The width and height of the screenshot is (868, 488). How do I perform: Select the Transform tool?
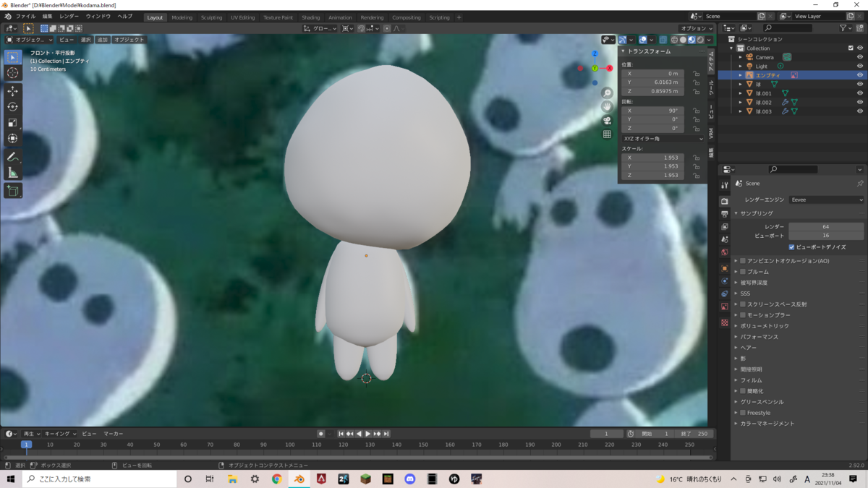tap(13, 138)
